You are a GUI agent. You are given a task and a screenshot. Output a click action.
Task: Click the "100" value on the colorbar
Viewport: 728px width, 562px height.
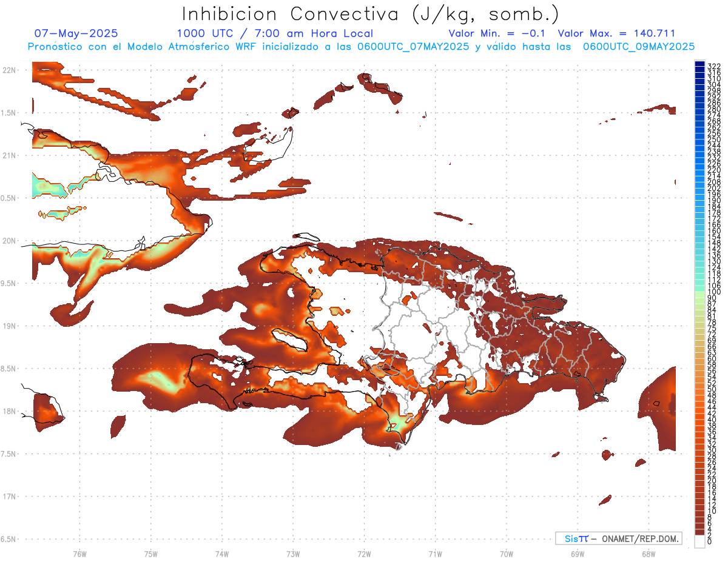713,292
